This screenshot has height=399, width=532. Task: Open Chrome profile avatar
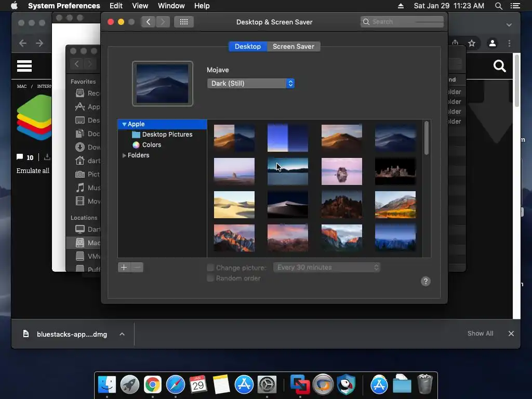tap(493, 43)
